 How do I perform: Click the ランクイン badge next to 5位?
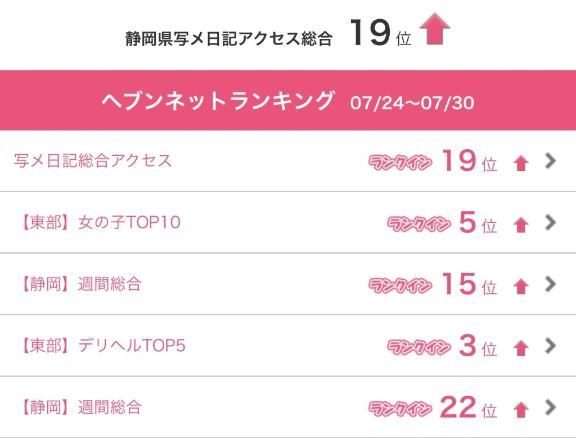pos(419,224)
